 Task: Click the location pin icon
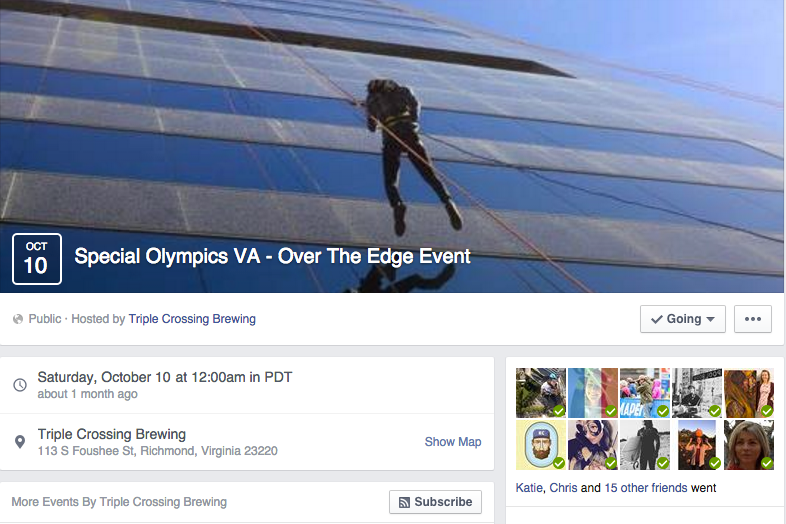click(20, 442)
